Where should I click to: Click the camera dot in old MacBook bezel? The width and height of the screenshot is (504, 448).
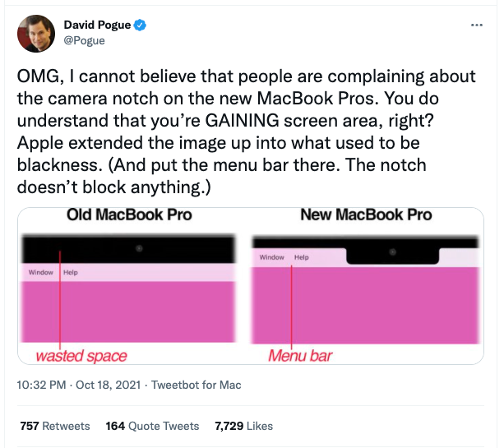(139, 248)
